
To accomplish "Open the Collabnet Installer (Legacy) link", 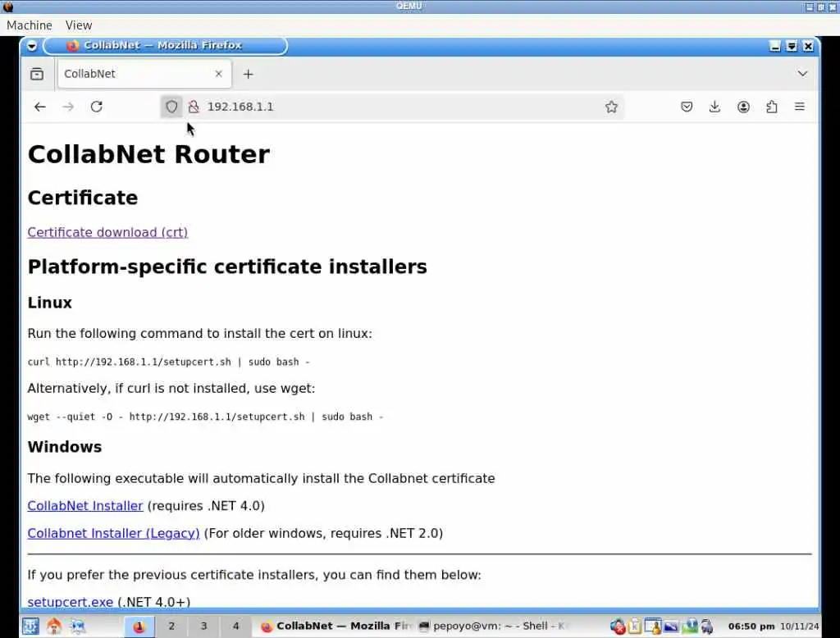I will click(x=113, y=534).
